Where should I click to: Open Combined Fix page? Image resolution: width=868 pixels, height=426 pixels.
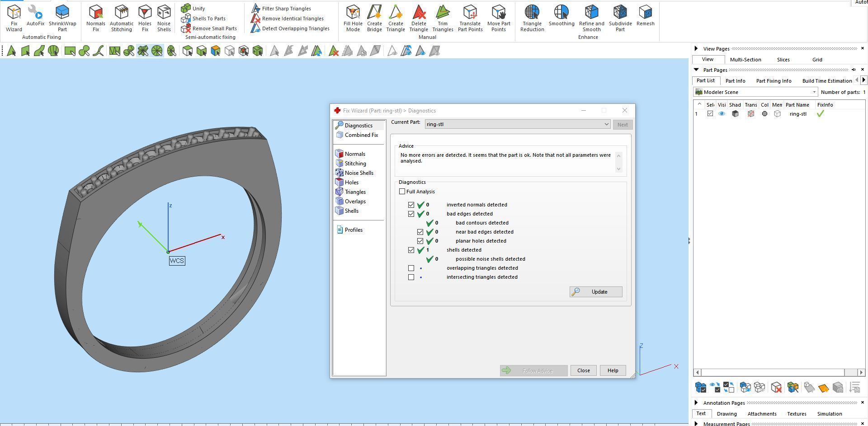click(357, 135)
